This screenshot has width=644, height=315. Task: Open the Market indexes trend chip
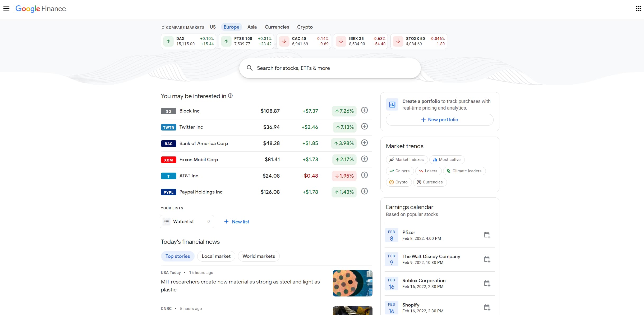(x=407, y=160)
